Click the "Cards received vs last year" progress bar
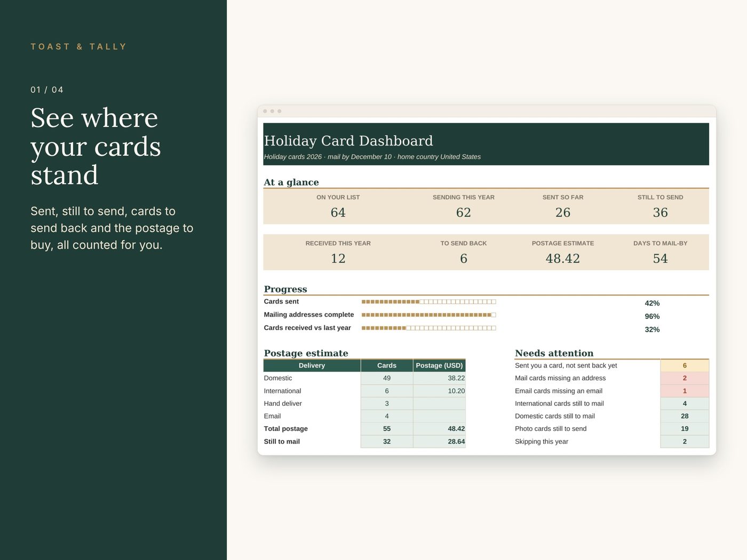Image resolution: width=747 pixels, height=560 pixels. 429,328
